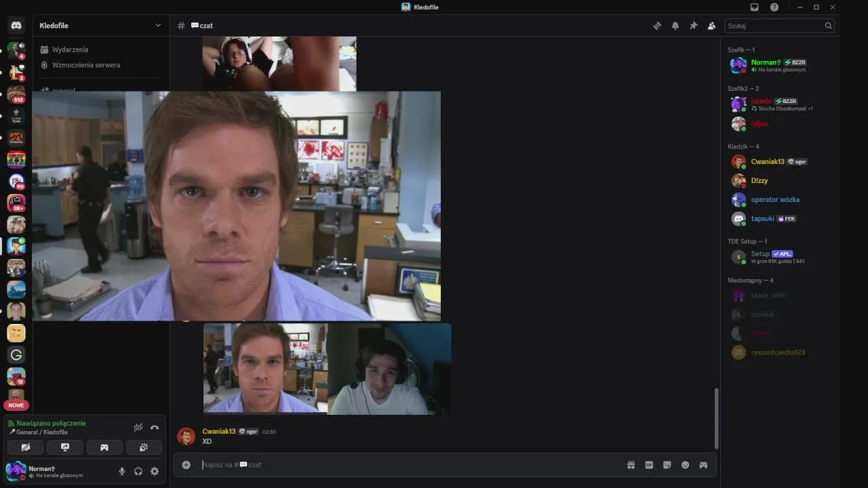Select Cwaniak13 in the member list
The height and width of the screenshot is (488, 868).
tap(780, 161)
